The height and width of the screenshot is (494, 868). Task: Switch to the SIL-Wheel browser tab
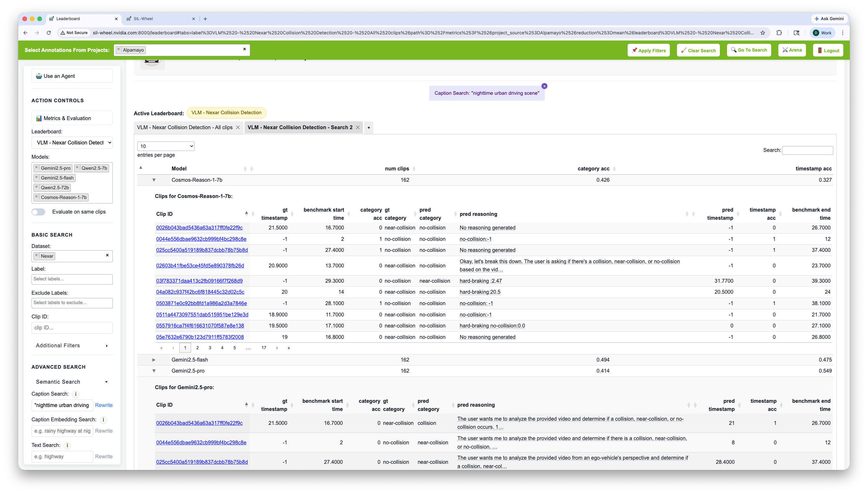click(160, 19)
